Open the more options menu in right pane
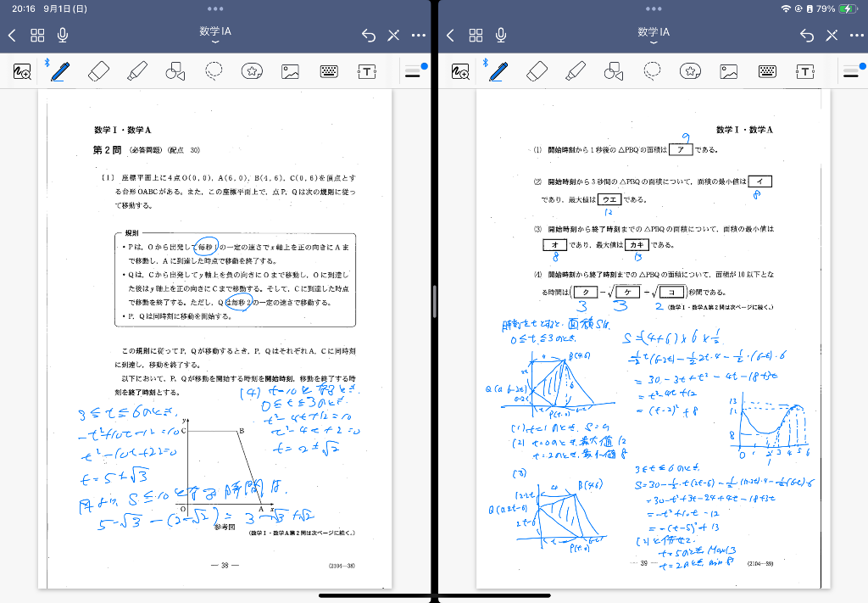The width and height of the screenshot is (868, 603). coord(856,35)
